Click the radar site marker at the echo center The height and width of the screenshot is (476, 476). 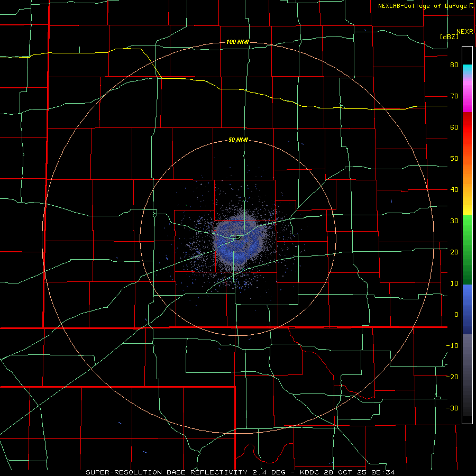coord(237,237)
